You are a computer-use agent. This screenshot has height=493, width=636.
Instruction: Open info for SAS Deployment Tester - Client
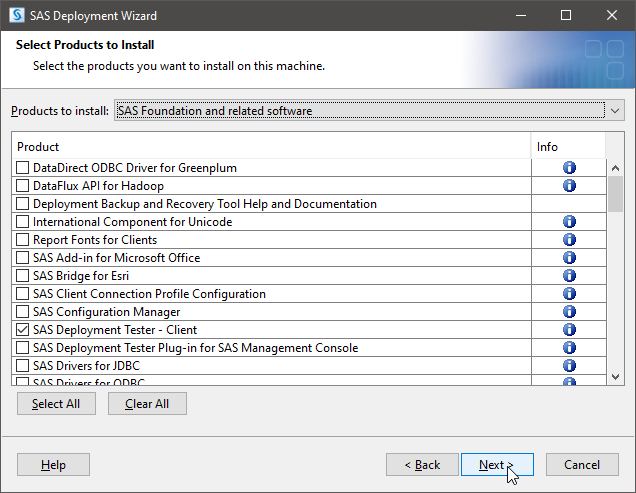click(569, 329)
